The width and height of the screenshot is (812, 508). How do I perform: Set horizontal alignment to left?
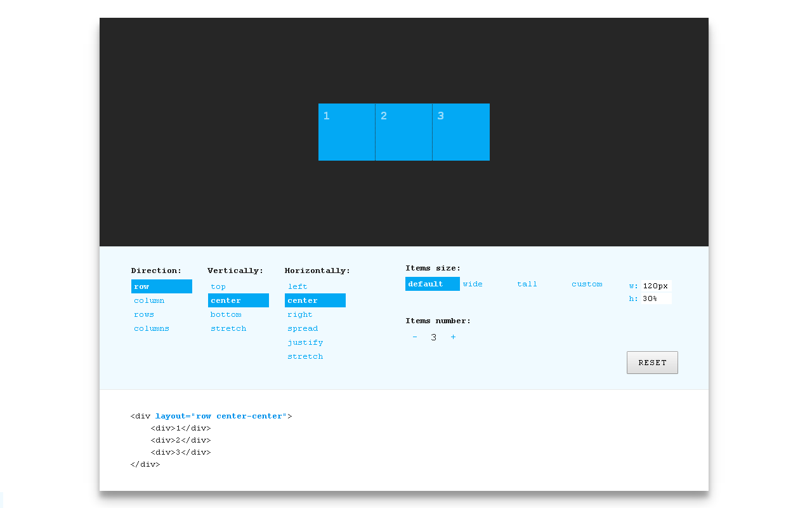pos(298,286)
